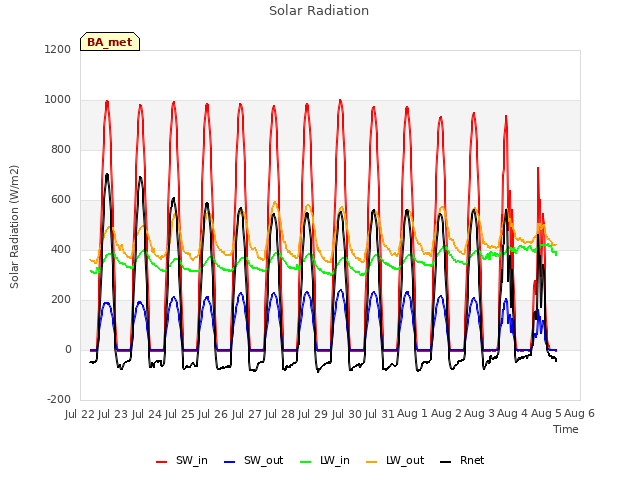
Task: Click the Jul 24 x-axis date label
Action: (x=147, y=414)
